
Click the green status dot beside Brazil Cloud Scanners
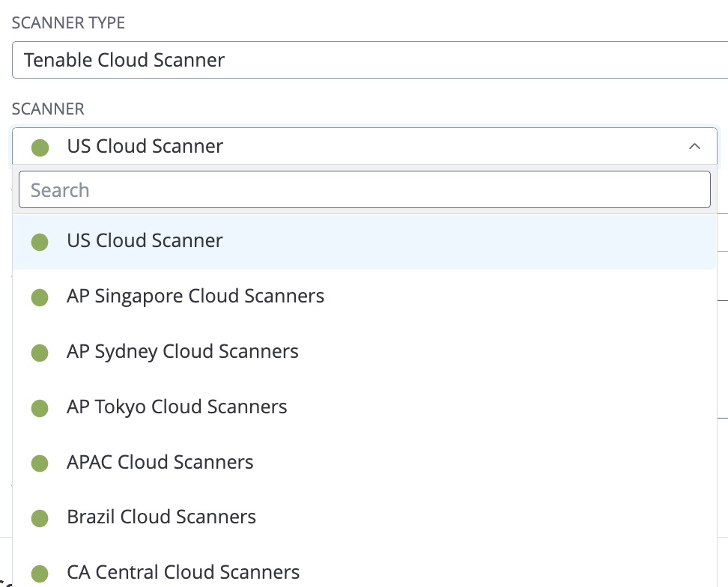[40, 518]
